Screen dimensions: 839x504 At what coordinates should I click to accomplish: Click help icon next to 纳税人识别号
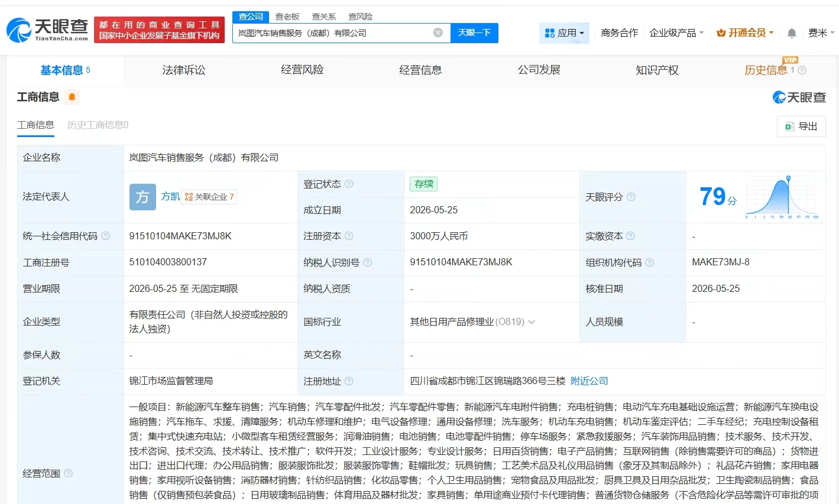[367, 262]
